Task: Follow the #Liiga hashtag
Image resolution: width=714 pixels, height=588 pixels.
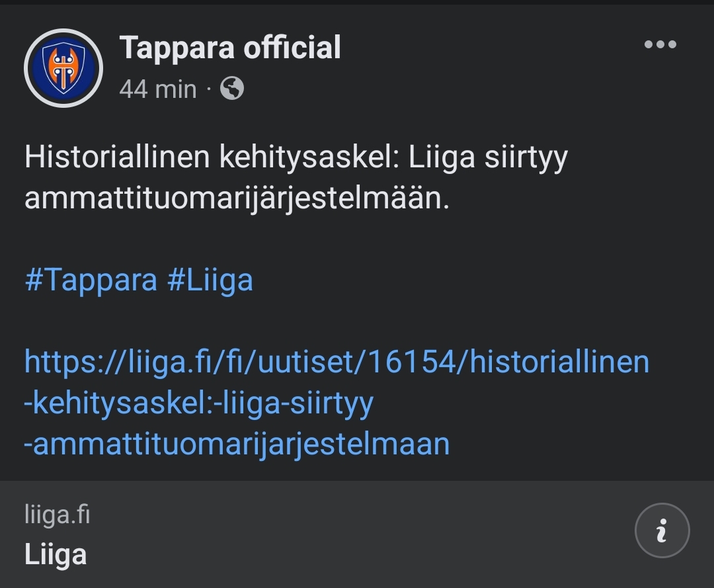Action: (x=210, y=280)
